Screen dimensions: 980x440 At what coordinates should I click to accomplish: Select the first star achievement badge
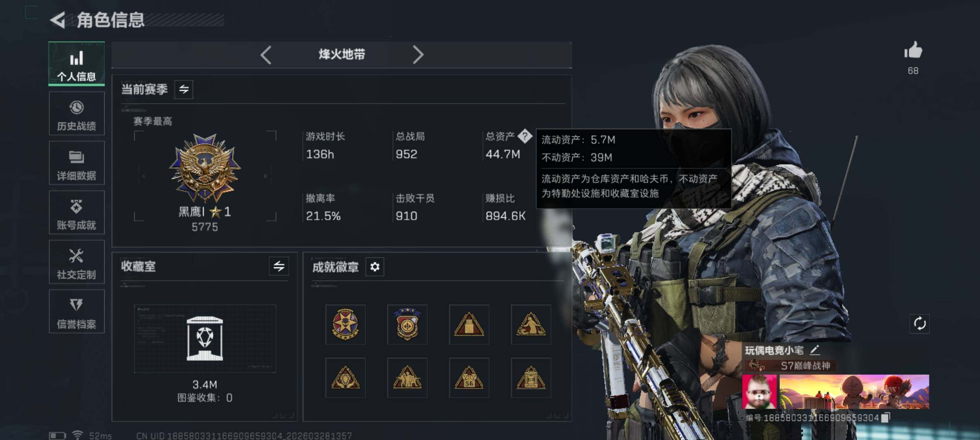tap(345, 324)
